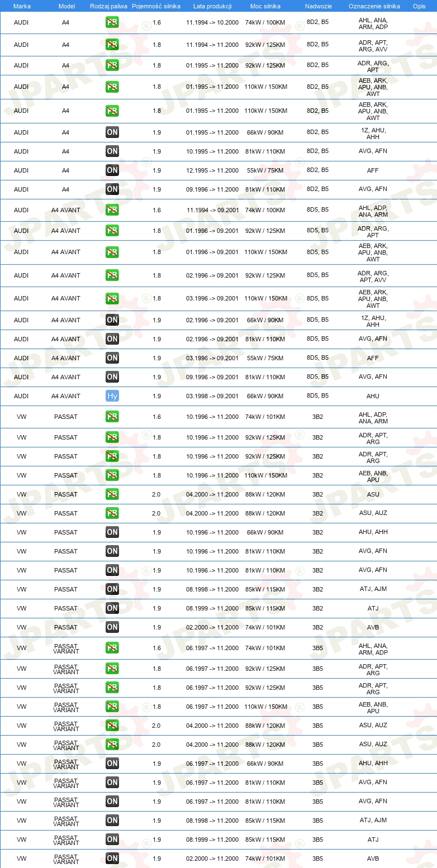Click 55kW / 75KM in the A4 Avant row

[265, 358]
